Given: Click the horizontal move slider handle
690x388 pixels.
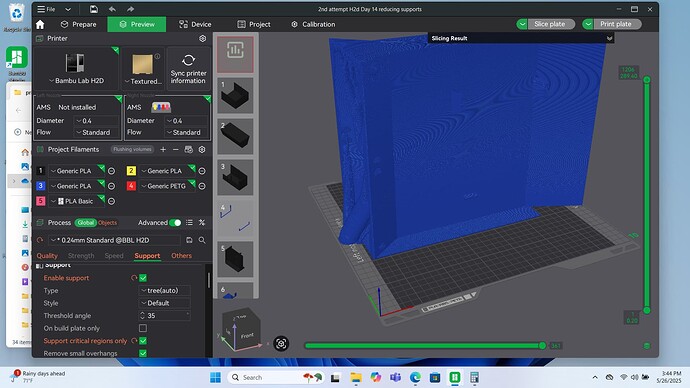Looking at the screenshot, I should pyautogui.click(x=543, y=346).
